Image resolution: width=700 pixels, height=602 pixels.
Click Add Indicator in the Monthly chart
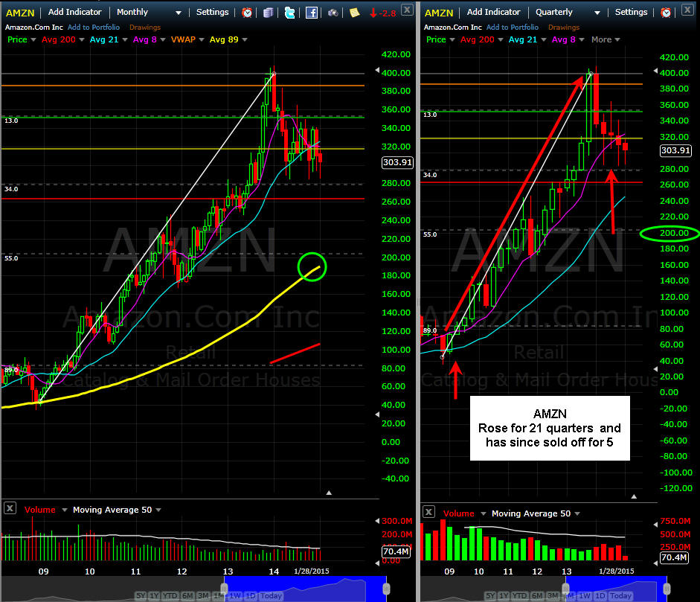(74, 12)
